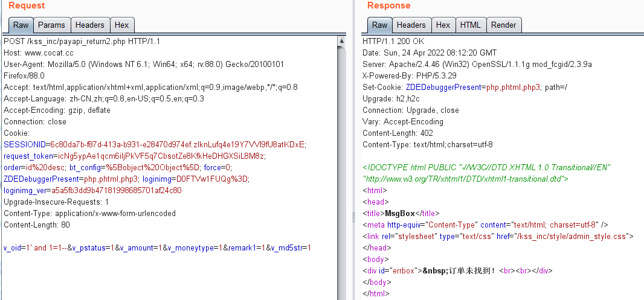
Task: Open the Response HTML tab
Action: (x=470, y=25)
